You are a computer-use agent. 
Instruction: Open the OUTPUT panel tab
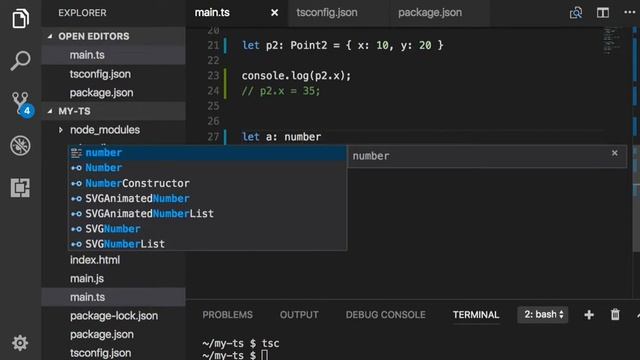click(299, 315)
